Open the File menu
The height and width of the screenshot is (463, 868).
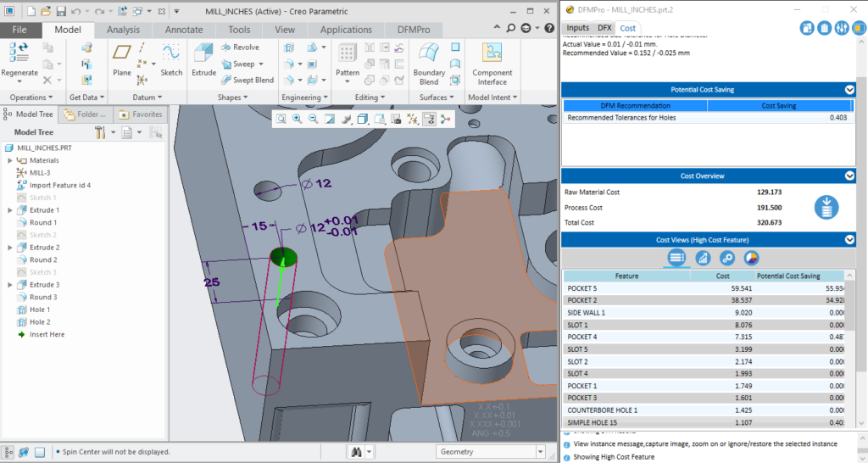[20, 30]
